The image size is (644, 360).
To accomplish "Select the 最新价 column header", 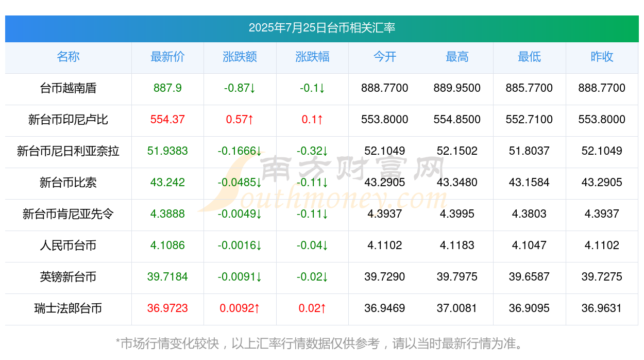I will pos(167,57).
